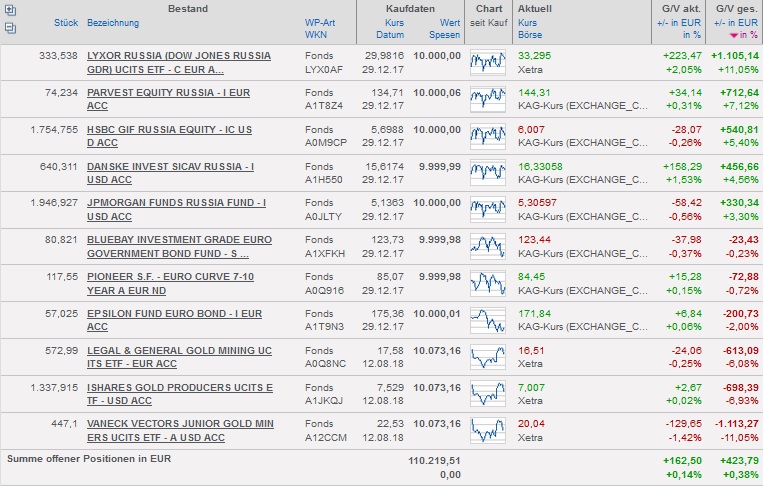The image size is (763, 486).
Task: Sort by '+/- in EUR' under G/V akt.
Action: point(679,23)
